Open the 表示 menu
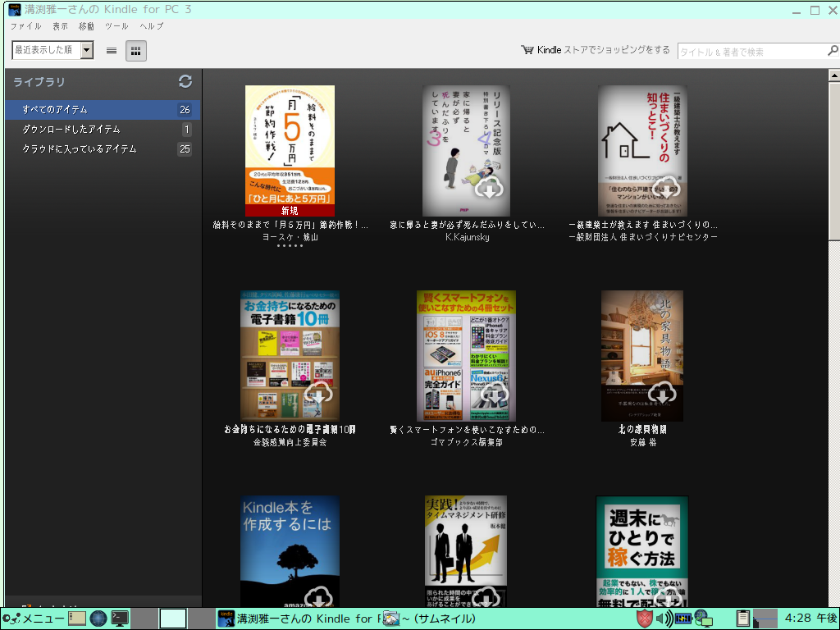The height and width of the screenshot is (630, 840). tap(60, 26)
